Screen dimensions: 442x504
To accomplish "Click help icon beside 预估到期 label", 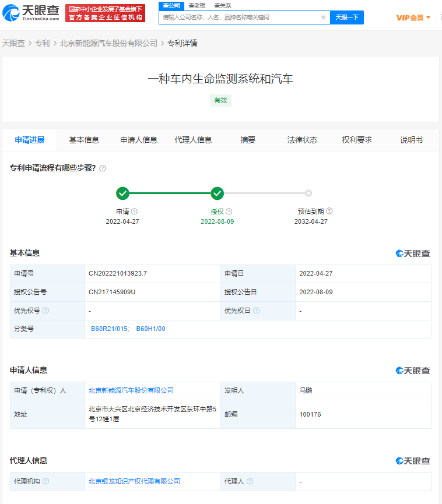I will (x=329, y=212).
